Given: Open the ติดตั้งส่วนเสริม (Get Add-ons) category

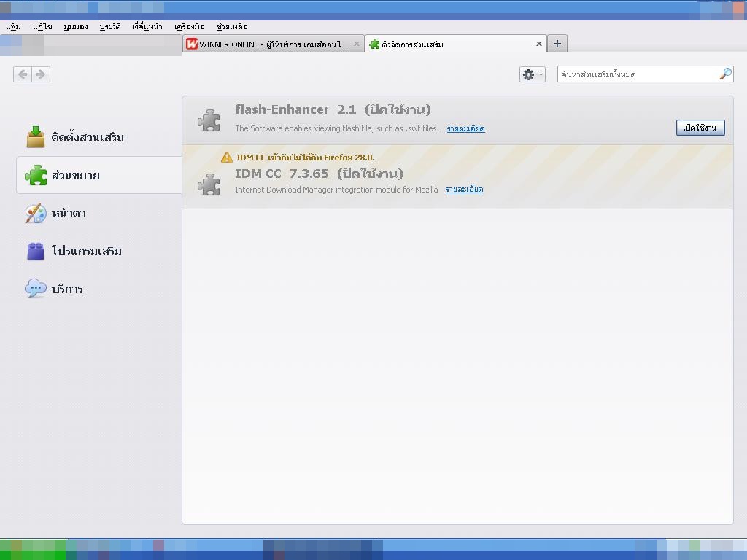Looking at the screenshot, I should (99, 137).
